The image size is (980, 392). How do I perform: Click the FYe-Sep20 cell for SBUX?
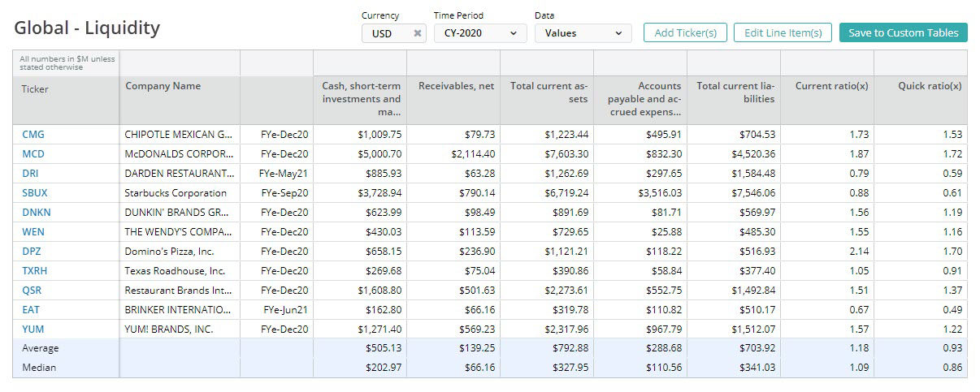tap(276, 192)
